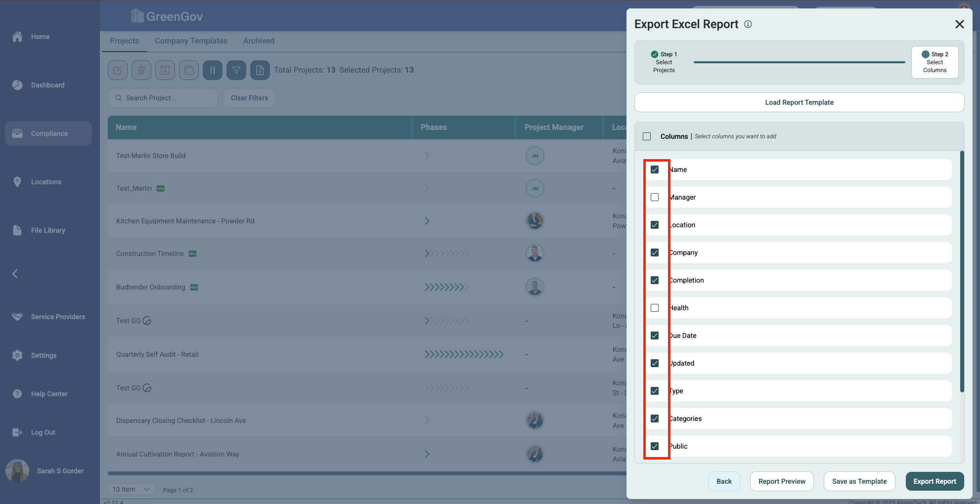Expand phases for Test-Merlin Store Build row
Image resolution: width=980 pixels, height=504 pixels.
(427, 156)
